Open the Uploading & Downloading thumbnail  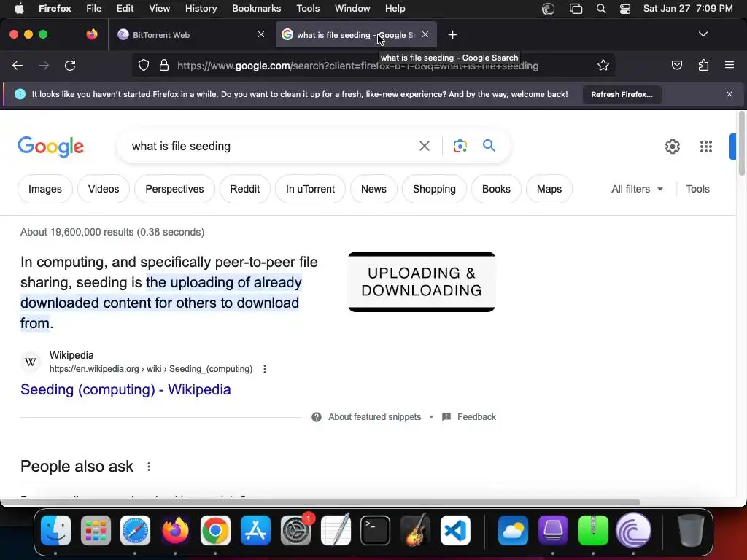coord(422,282)
